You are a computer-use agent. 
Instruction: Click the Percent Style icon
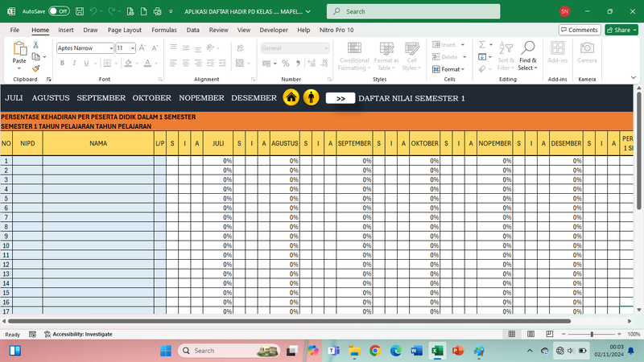click(286, 64)
